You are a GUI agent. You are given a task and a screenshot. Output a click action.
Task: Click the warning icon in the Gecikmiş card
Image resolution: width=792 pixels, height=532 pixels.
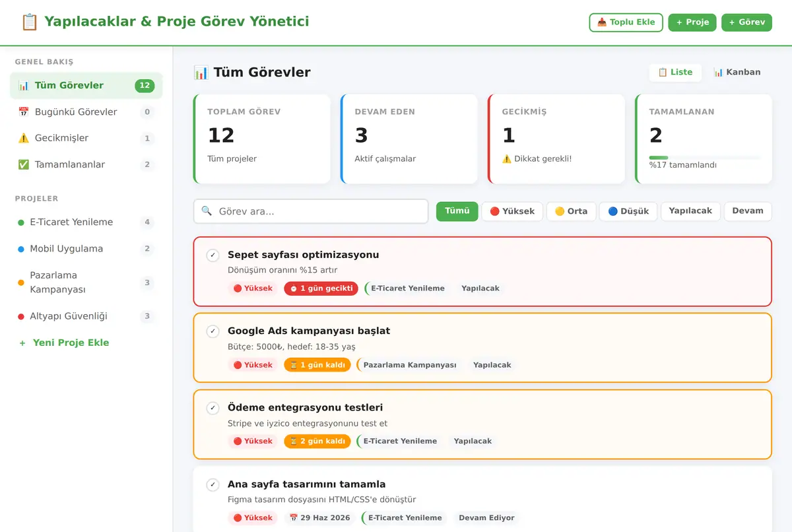tap(507, 158)
